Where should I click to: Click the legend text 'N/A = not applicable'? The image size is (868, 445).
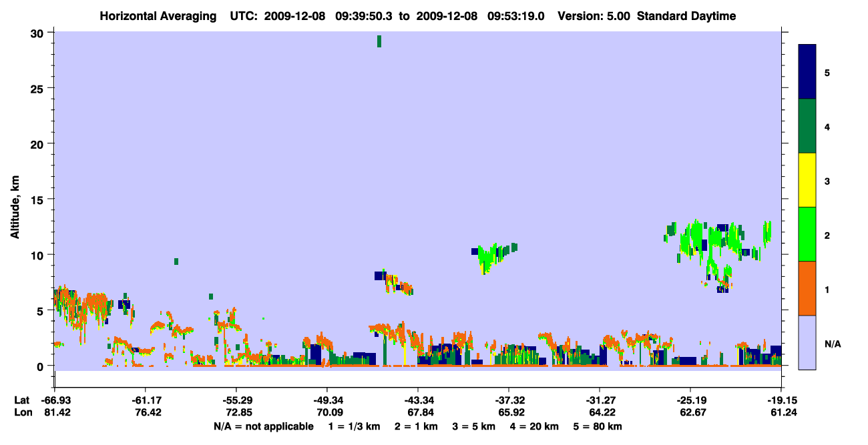pos(263,426)
